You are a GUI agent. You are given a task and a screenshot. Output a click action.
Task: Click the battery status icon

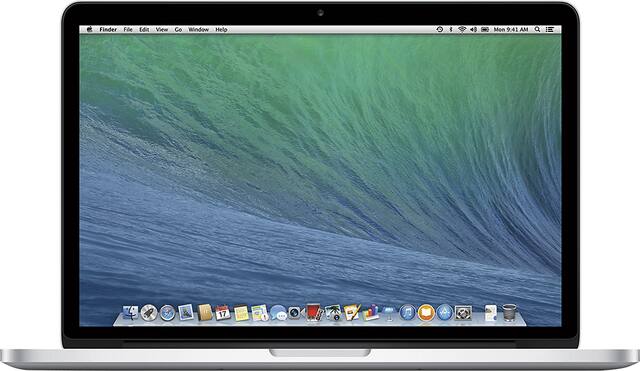485,29
